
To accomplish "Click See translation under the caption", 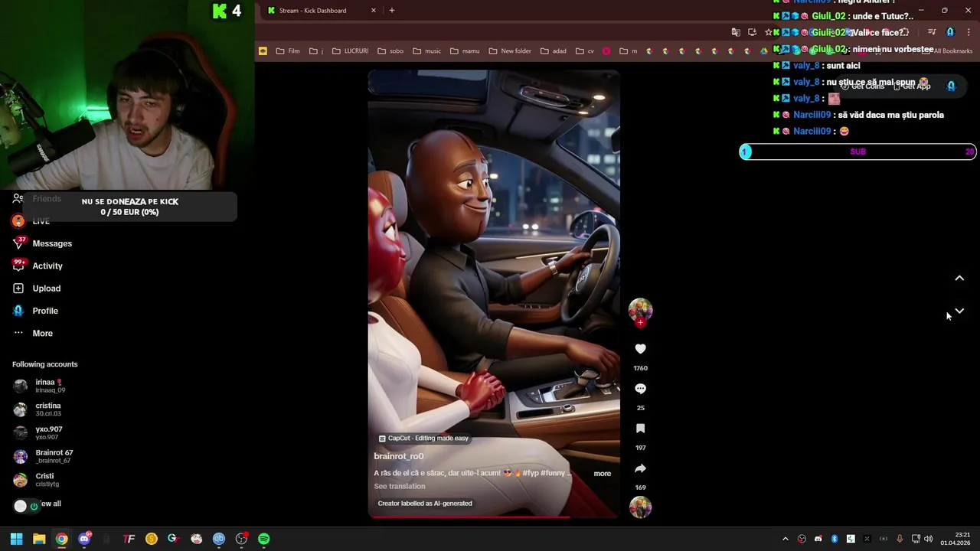I will (x=400, y=487).
